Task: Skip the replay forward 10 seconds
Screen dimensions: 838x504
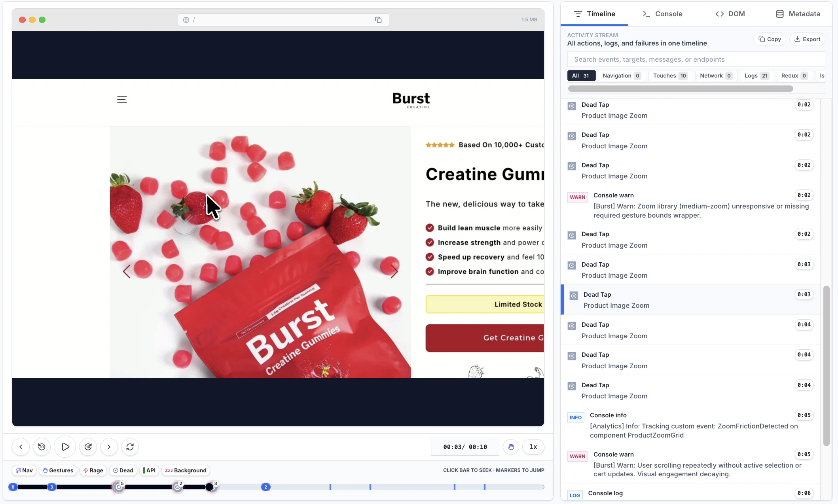Action: 88,447
